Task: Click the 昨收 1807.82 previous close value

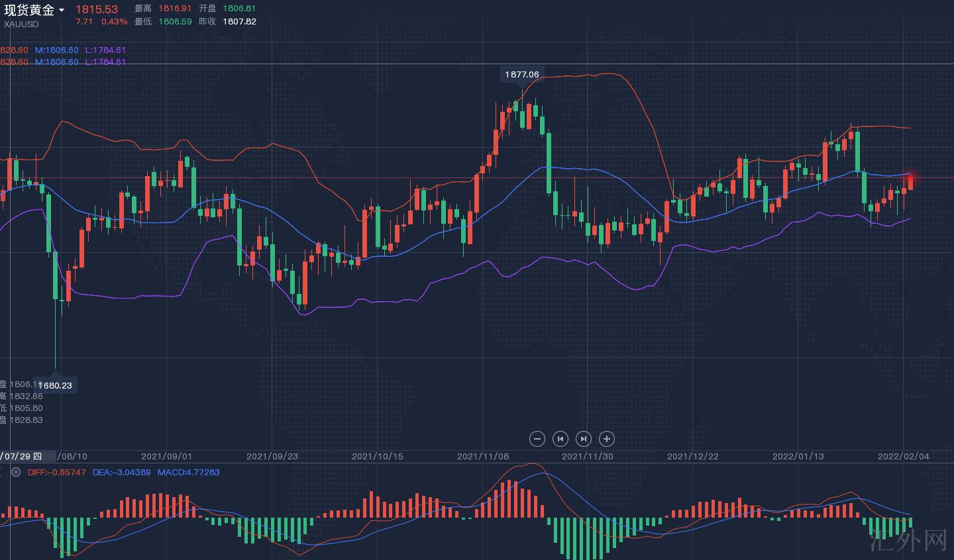Action: (239, 21)
